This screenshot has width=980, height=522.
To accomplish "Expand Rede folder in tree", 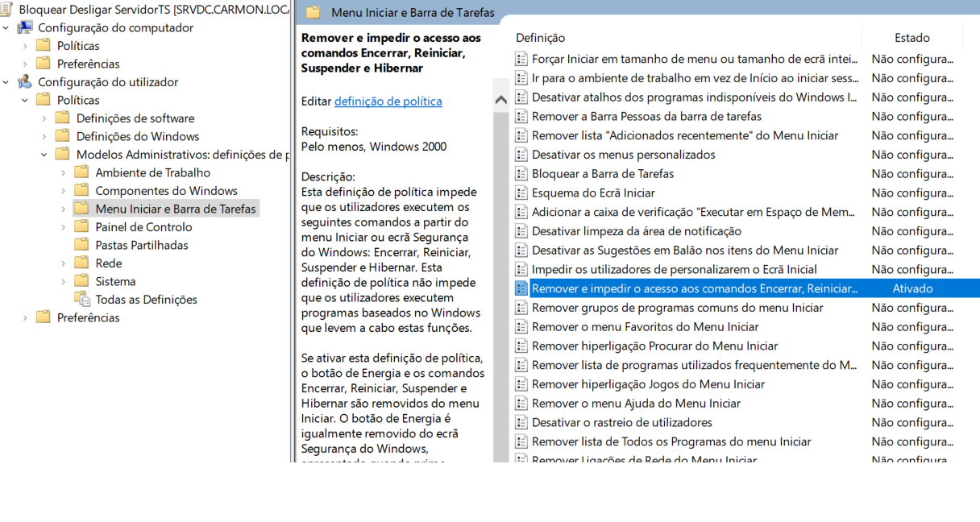I will pos(64,263).
